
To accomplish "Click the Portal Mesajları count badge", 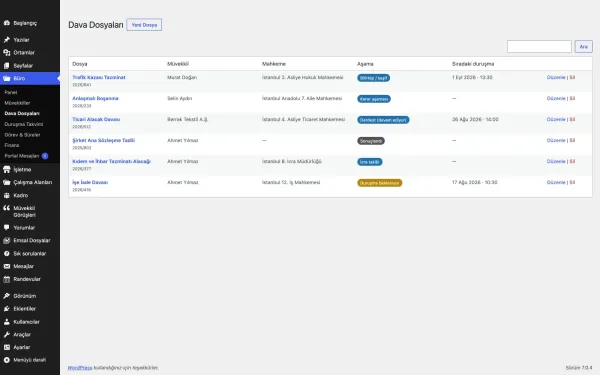I will click(x=45, y=156).
